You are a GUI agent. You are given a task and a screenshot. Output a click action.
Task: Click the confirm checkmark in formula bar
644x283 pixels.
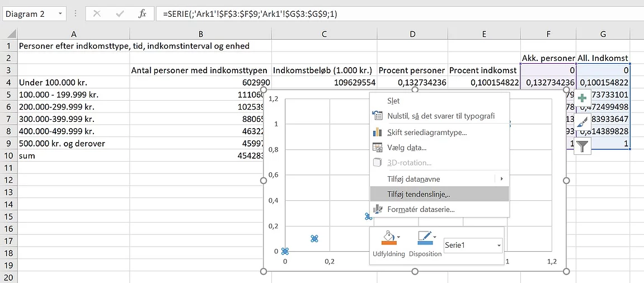120,13
